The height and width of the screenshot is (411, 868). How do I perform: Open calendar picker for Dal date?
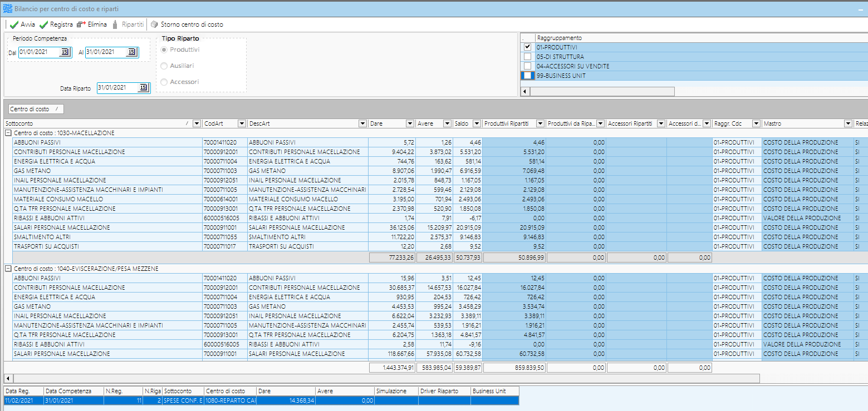[65, 52]
